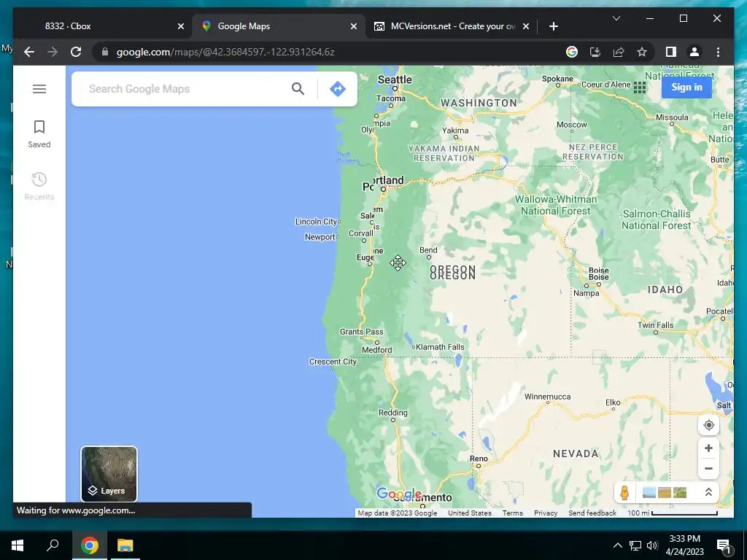Open the Chrome three-dot menu
Viewport: 747px width, 560px height.
point(718,52)
